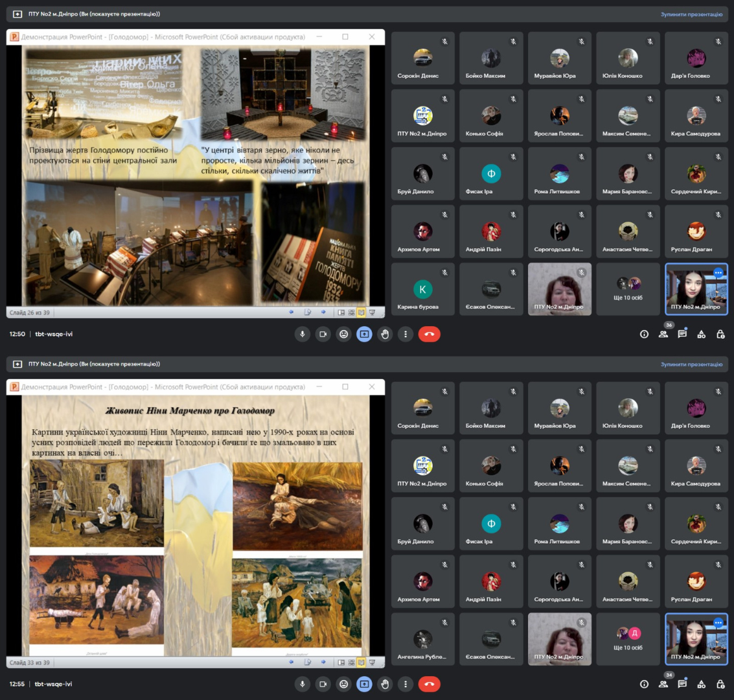The height and width of the screenshot is (700, 734).
Task: Click the Карина Бурова participant tile
Action: (x=422, y=289)
